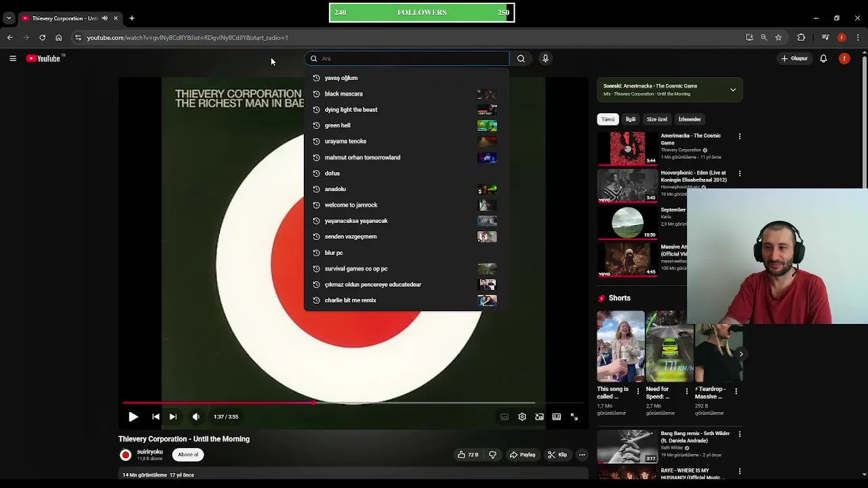Image resolution: width=868 pixels, height=488 pixels.
Task: Choose 'charlie bit me remix' suggestion
Action: [406, 300]
